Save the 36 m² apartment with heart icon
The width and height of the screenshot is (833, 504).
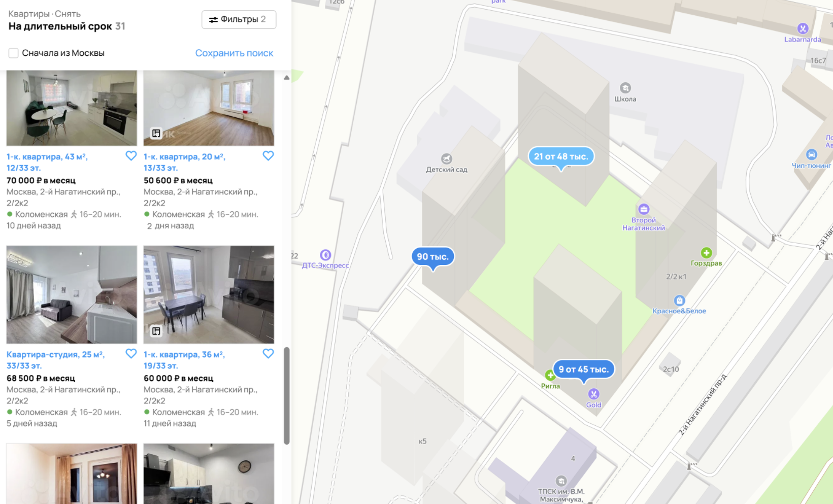point(268,353)
